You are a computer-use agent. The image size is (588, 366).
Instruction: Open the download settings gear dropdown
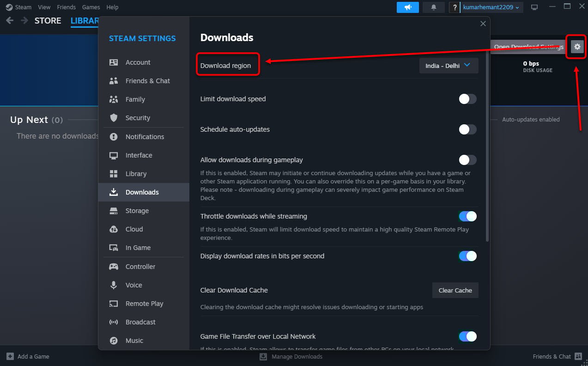576,46
